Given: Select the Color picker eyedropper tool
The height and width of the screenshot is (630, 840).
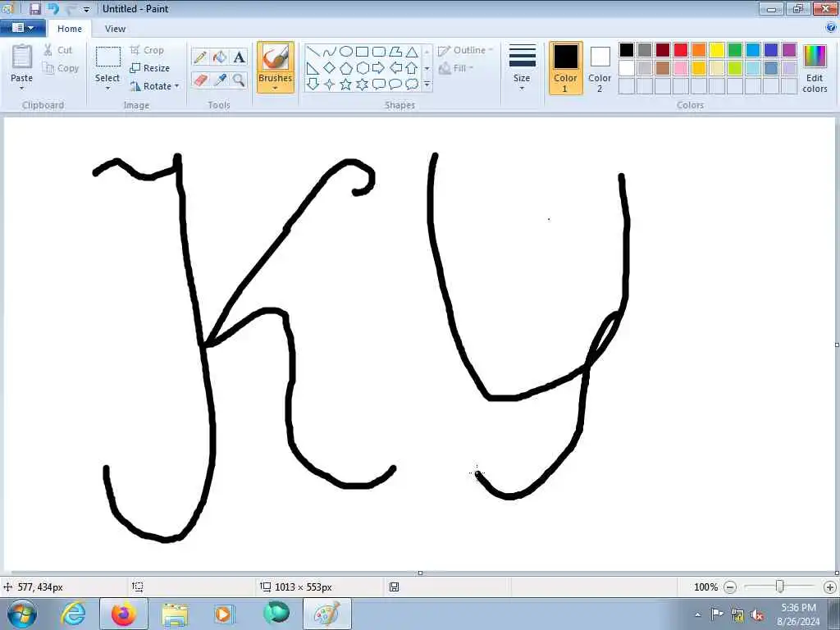Looking at the screenshot, I should [220, 80].
